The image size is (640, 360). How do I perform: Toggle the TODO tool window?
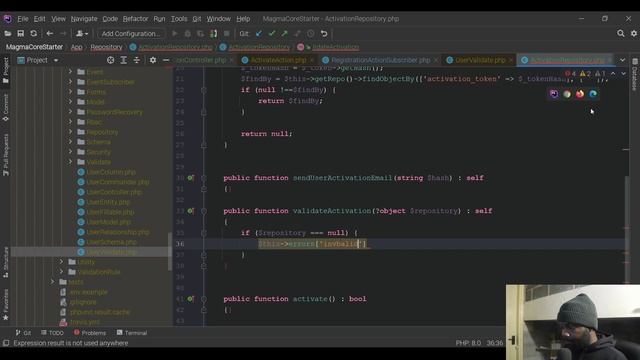coord(52,333)
